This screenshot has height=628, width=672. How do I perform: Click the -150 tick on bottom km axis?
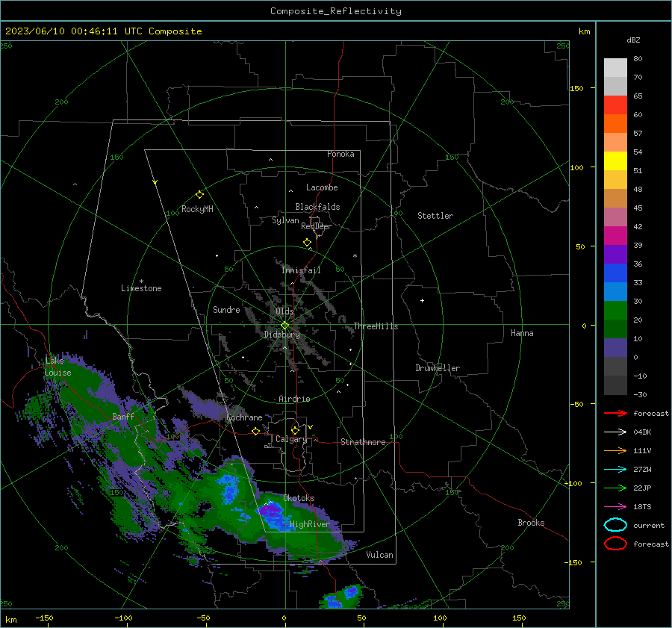44,618
